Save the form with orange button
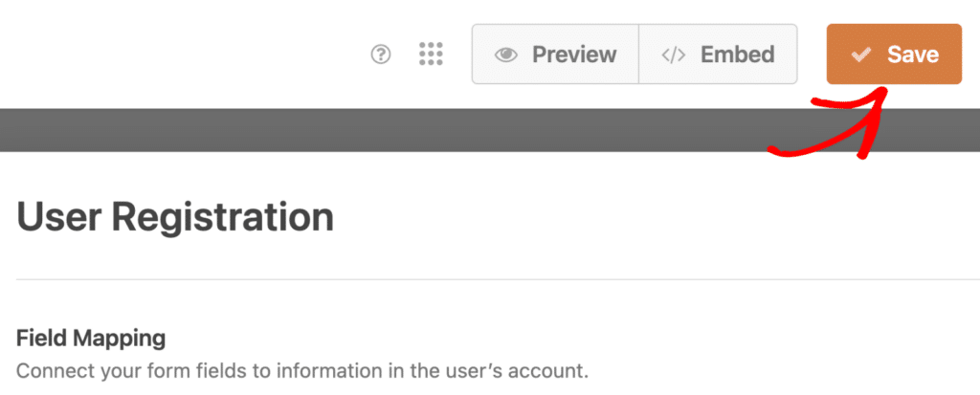Viewport: 980px width, 395px height. (x=894, y=54)
